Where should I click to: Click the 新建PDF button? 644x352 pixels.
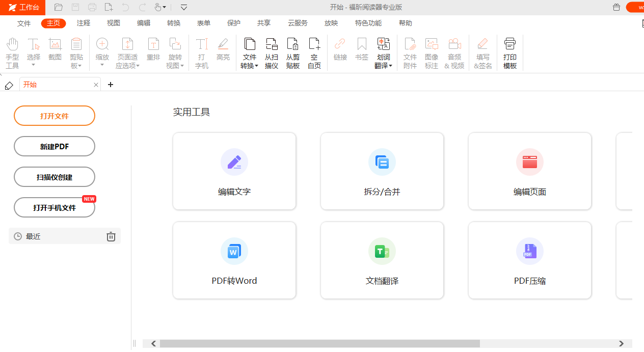point(55,146)
